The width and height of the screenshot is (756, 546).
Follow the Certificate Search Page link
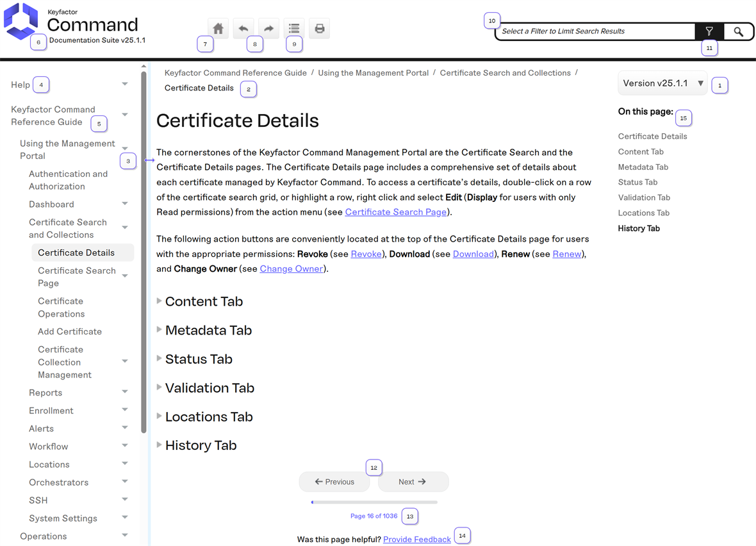(395, 212)
